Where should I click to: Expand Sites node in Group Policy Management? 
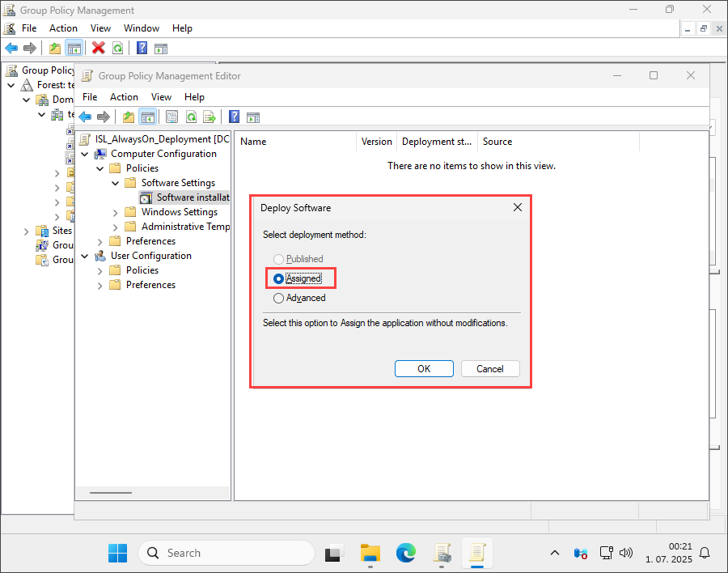[x=27, y=231]
